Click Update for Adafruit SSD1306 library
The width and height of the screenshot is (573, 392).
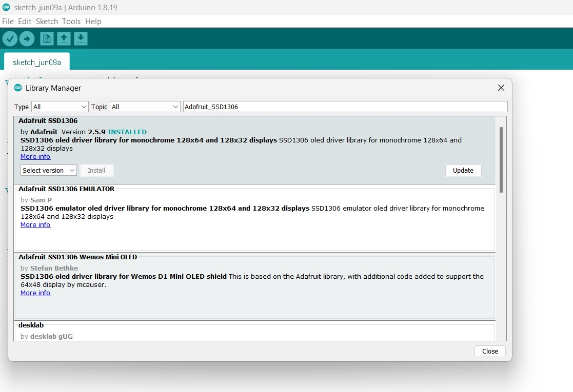point(463,170)
